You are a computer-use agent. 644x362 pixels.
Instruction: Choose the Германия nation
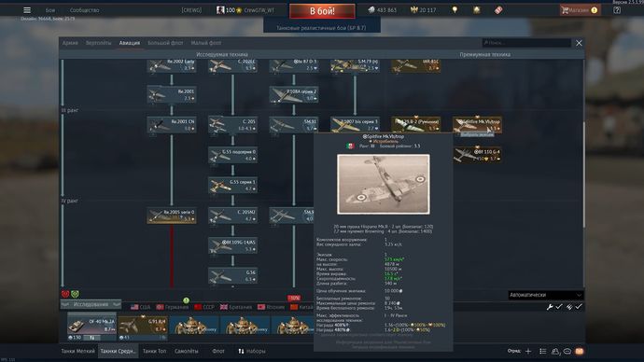172,307
